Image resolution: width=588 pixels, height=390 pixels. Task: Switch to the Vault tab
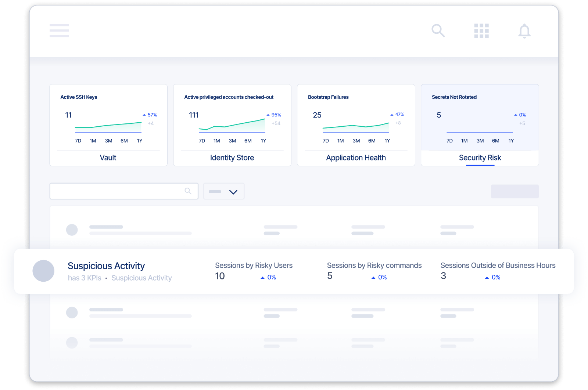[x=108, y=158]
